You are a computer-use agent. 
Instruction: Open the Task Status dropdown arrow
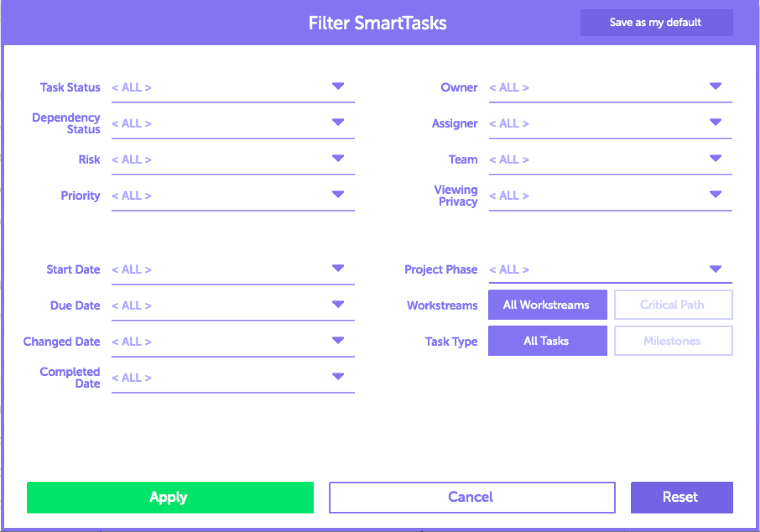(x=338, y=87)
